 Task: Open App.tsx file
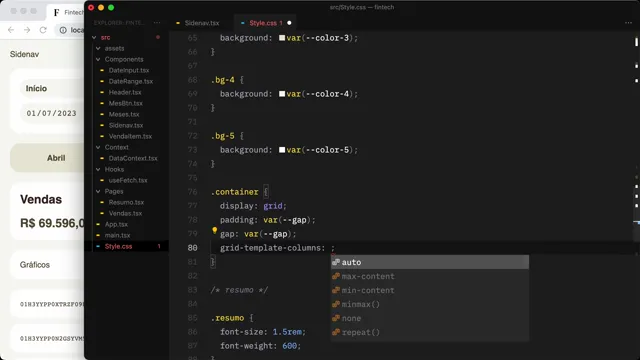tap(116, 224)
